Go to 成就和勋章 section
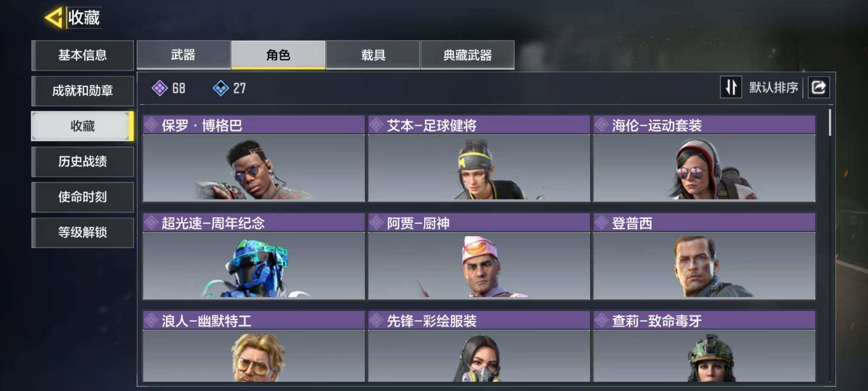This screenshot has width=868, height=391. [82, 91]
